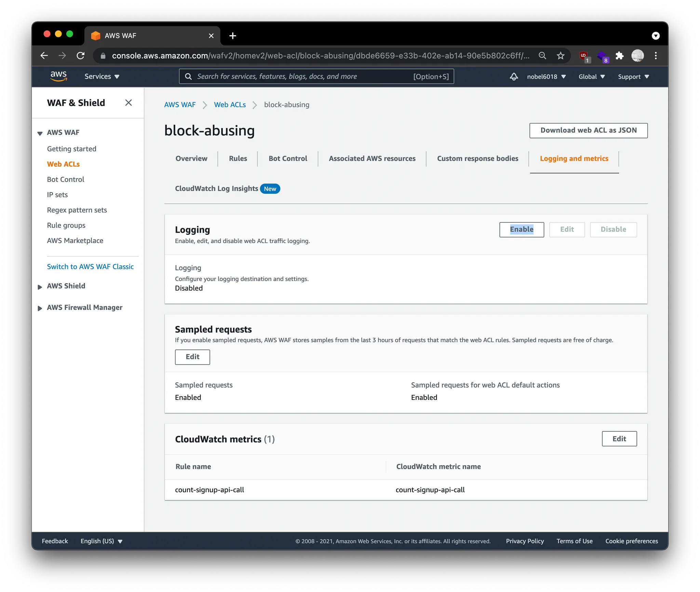The image size is (700, 592).
Task: Bookmark page with star icon
Action: coord(561,56)
